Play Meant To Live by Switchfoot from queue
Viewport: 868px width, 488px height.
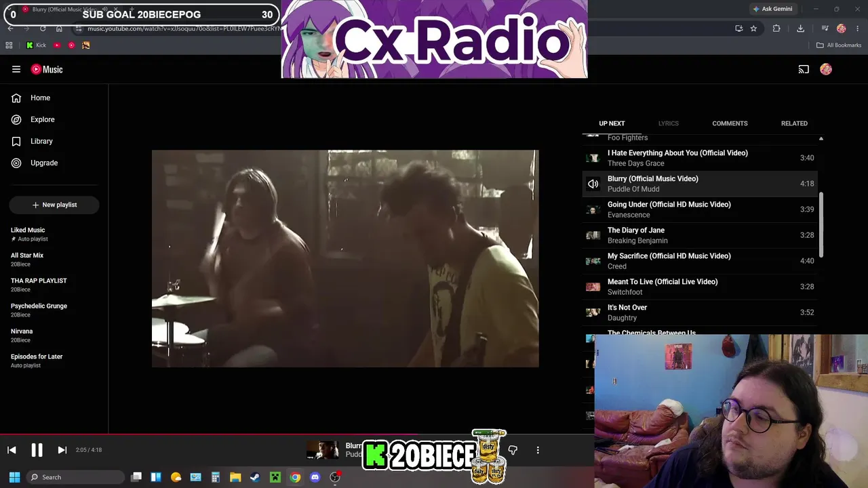click(699, 287)
